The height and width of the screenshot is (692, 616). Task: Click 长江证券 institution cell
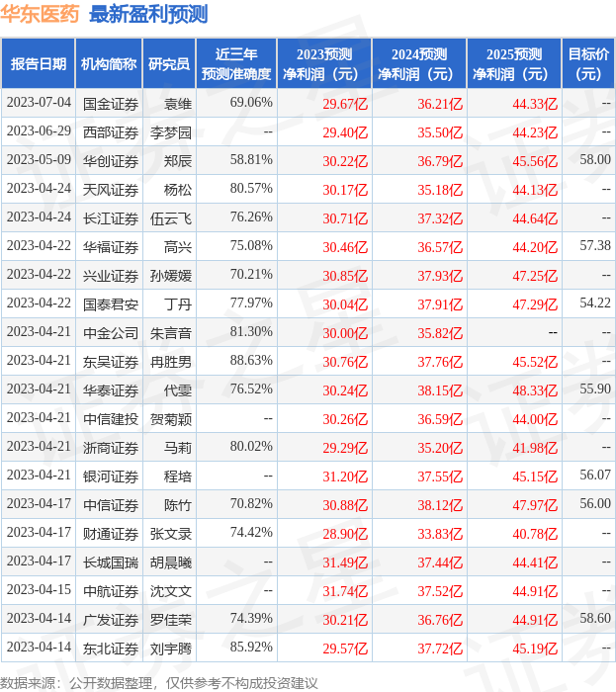click(x=111, y=218)
